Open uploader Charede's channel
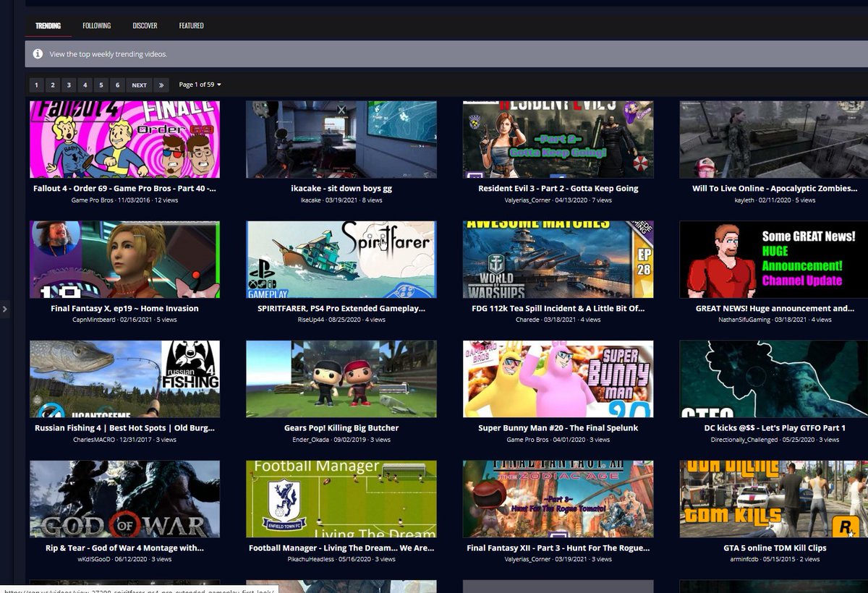The width and height of the screenshot is (868, 593). 527,320
